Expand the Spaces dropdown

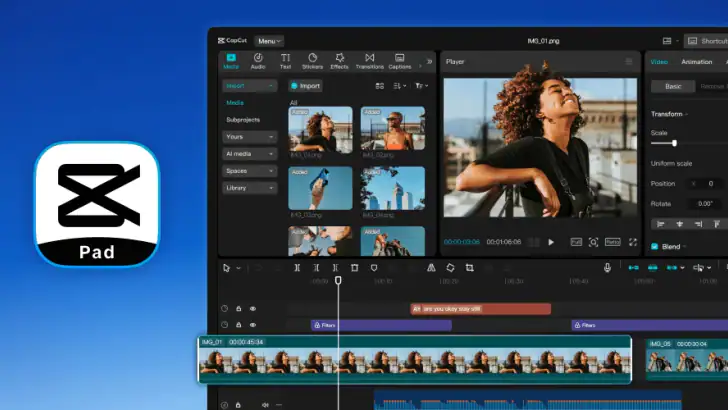pos(250,171)
